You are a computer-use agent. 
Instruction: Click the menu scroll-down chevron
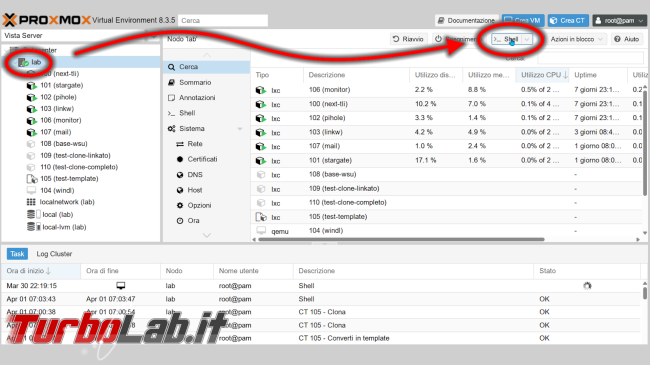[206, 235]
